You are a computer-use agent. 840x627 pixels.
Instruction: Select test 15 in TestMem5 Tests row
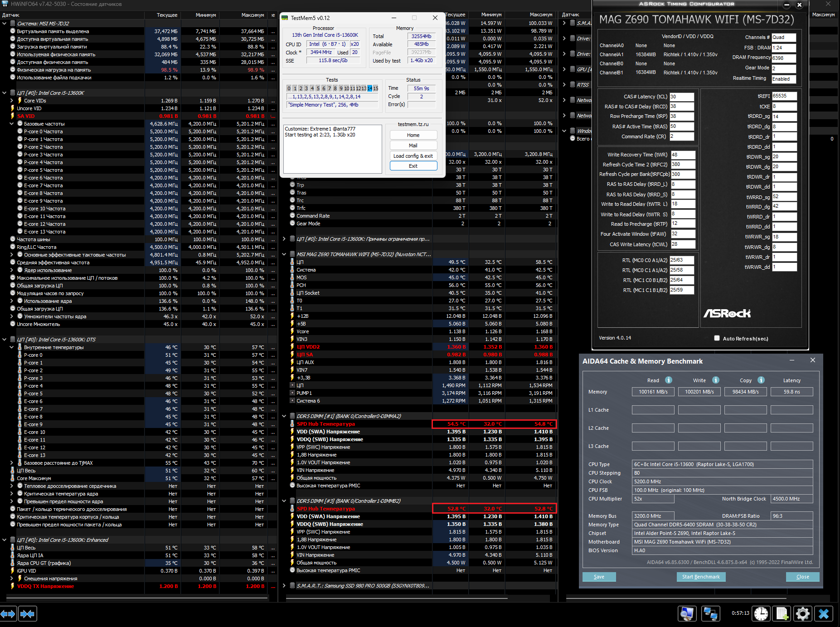(x=376, y=88)
